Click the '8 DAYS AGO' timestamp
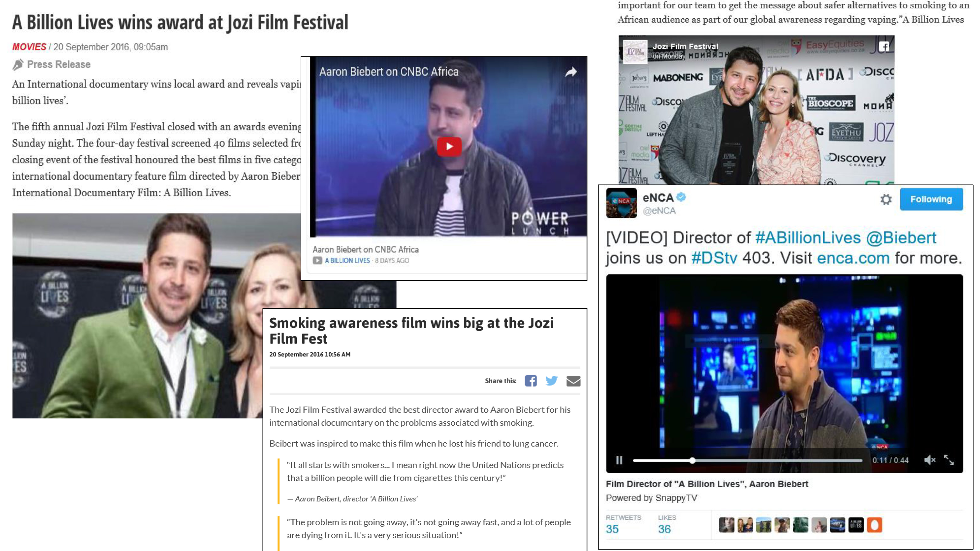This screenshot has height=551, width=980. pyautogui.click(x=392, y=261)
